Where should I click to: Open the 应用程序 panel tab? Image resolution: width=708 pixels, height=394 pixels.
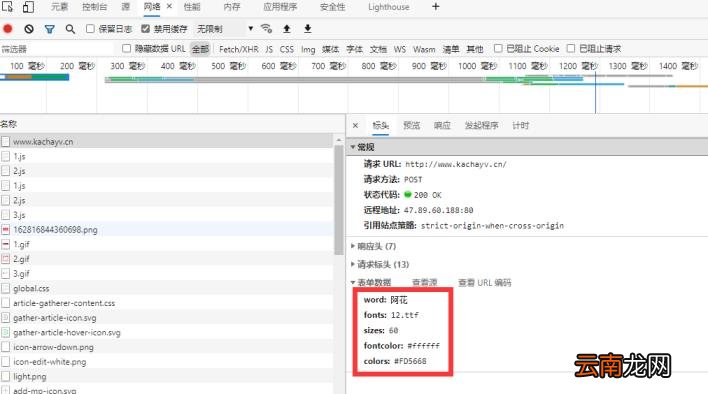coord(280,7)
